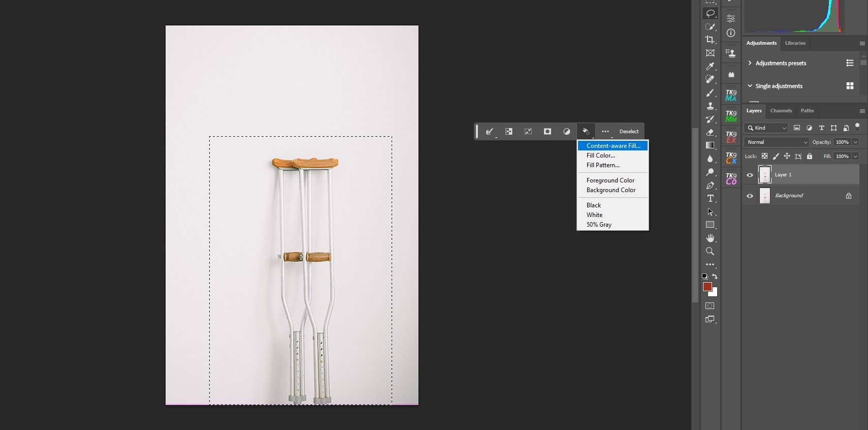Toggle the lock all button in Layers
The image size is (868, 430).
(810, 157)
